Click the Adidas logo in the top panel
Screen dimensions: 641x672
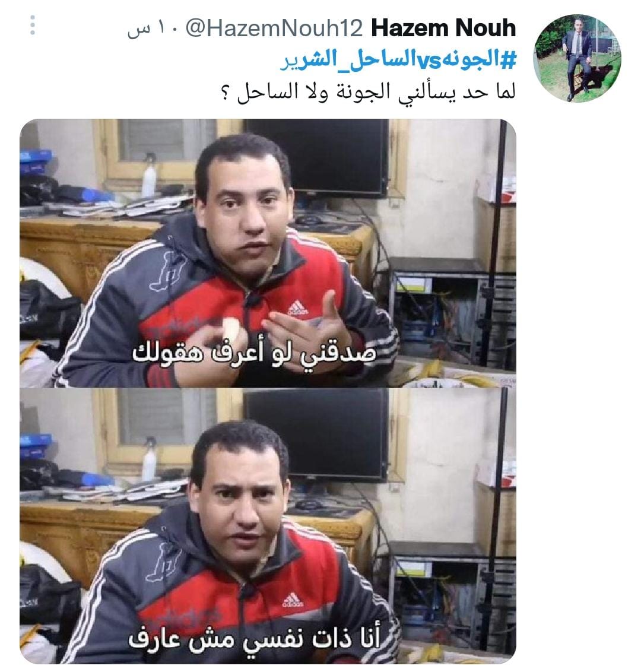(297, 308)
